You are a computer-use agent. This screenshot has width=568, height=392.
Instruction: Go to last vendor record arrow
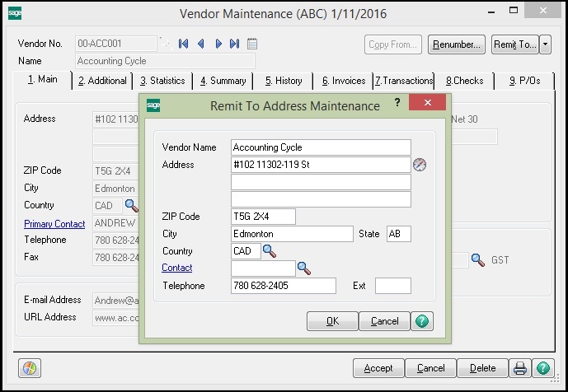click(x=235, y=44)
